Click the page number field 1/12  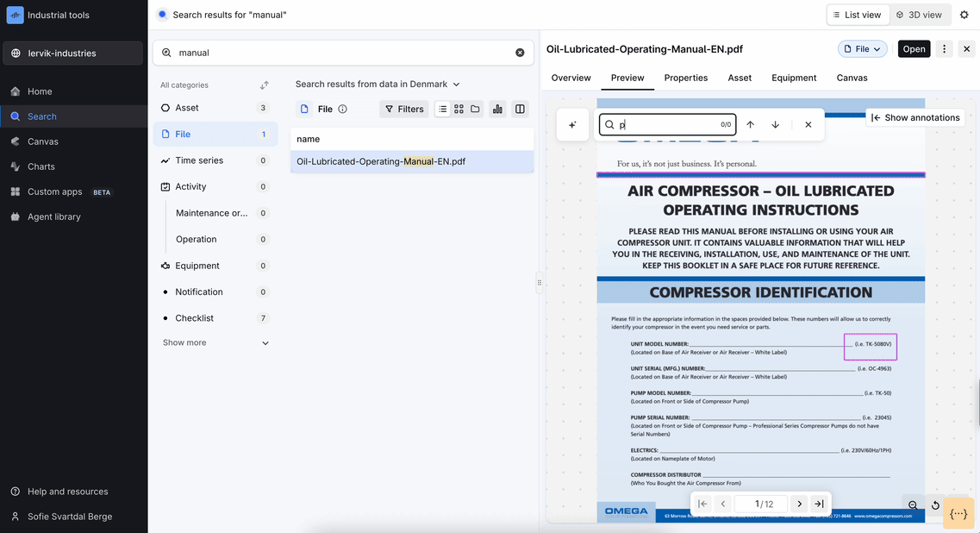(760, 504)
